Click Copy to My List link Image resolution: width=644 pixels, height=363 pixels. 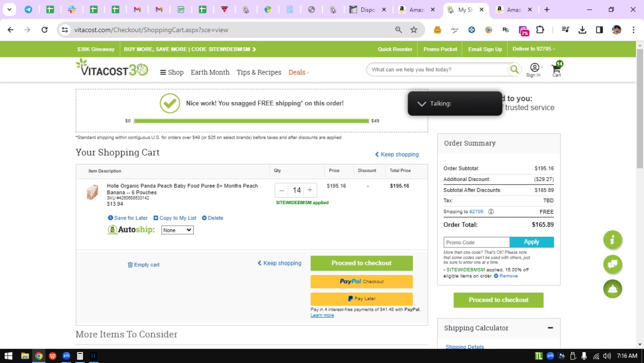click(175, 218)
